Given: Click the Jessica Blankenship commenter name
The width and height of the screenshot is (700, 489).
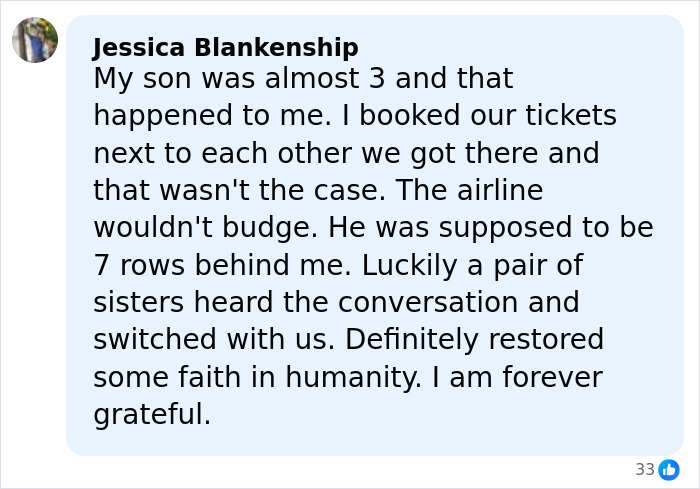Looking at the screenshot, I should (x=225, y=47).
